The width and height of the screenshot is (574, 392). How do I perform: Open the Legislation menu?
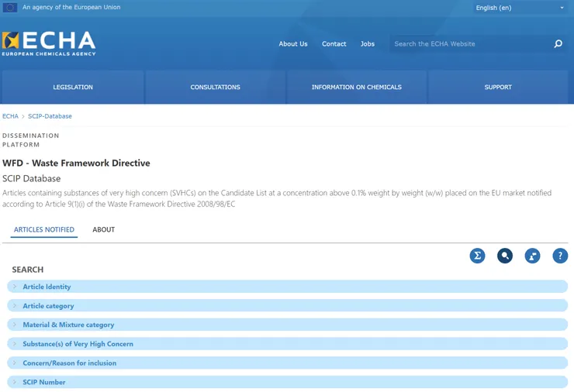(73, 88)
